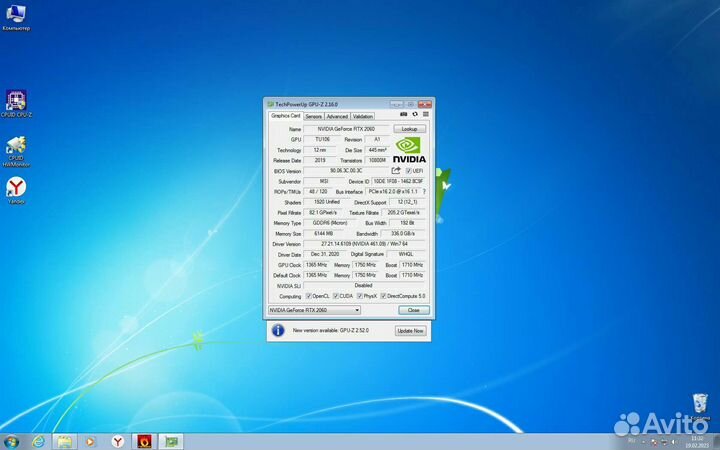Expand the NVIDIA GeForce RTX 2060 GPU dropdown
This screenshot has height=450, width=720.
point(314,310)
